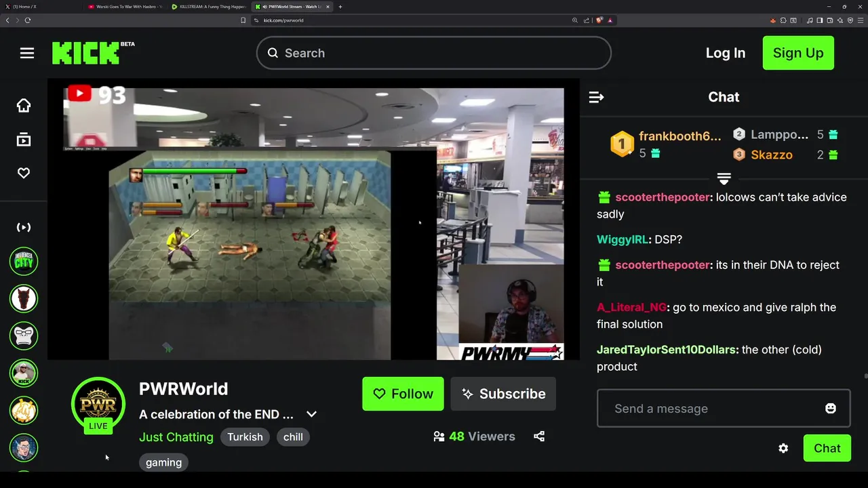Click username WiggyIRL in chat
The image size is (868, 488).
tap(622, 239)
